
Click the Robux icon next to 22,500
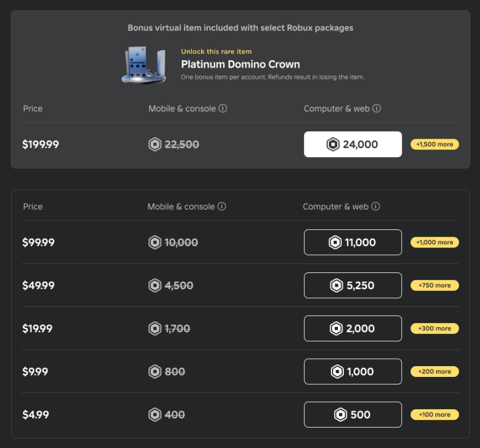point(153,144)
